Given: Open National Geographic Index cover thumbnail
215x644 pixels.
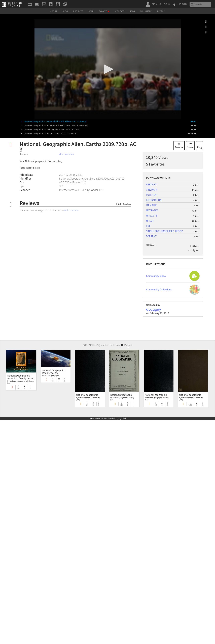Looking at the screenshot, I should coord(124,371).
